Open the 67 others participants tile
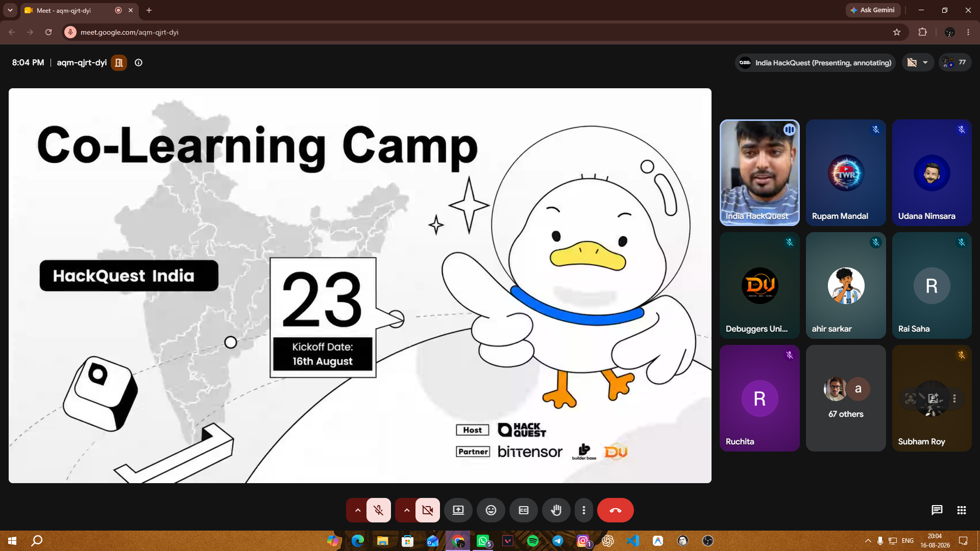This screenshot has height=551, width=980. pos(846,398)
